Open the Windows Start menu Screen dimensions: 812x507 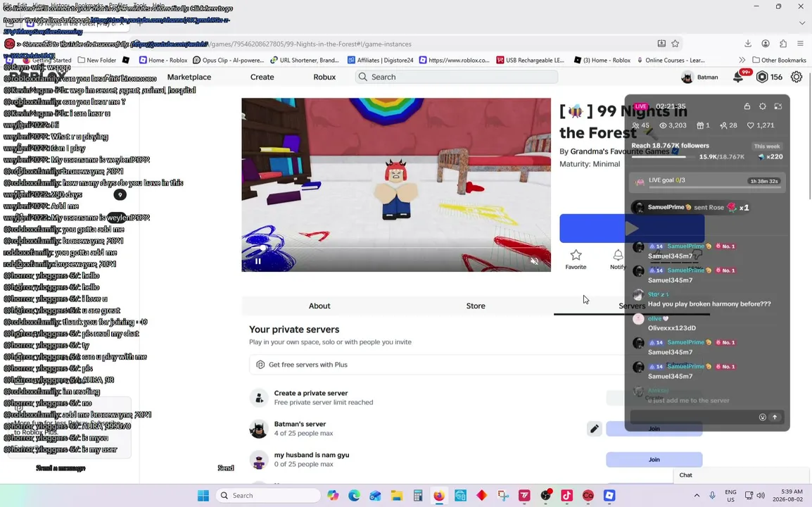click(203, 496)
